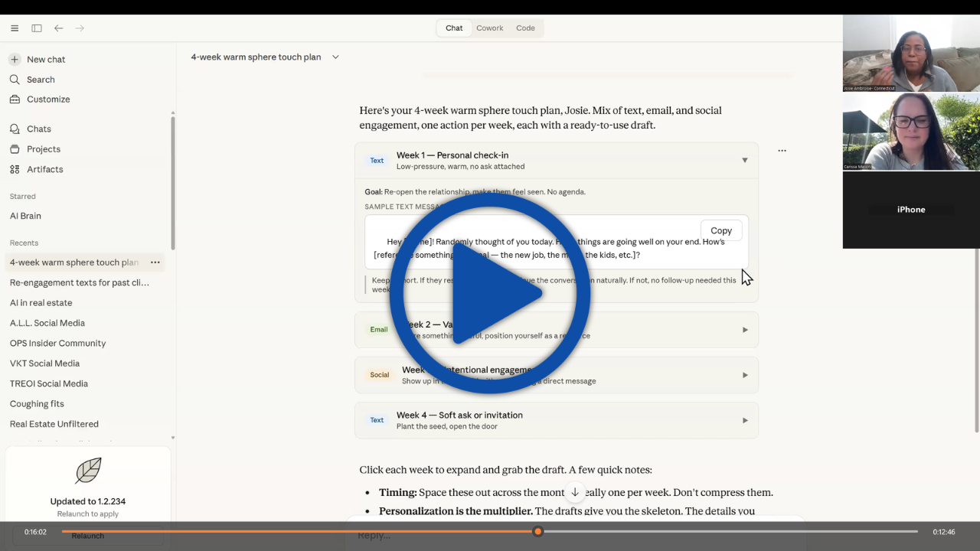This screenshot has height=551, width=980.
Task: Click the sidebar vertical scrollbar
Action: click(173, 183)
